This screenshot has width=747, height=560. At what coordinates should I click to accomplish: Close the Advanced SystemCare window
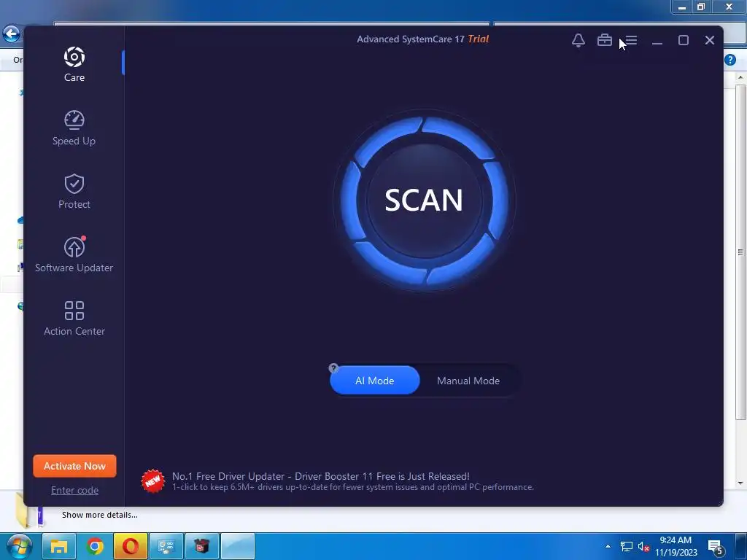coord(710,41)
